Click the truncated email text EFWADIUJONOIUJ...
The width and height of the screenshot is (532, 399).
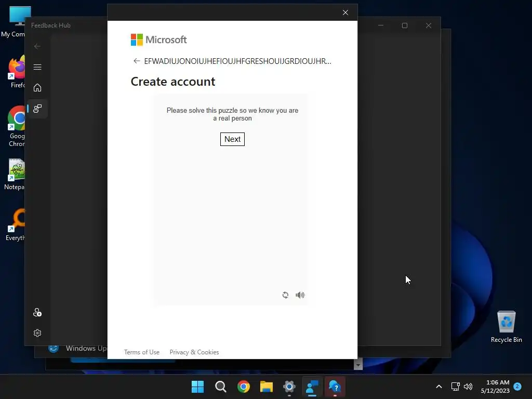(x=237, y=61)
